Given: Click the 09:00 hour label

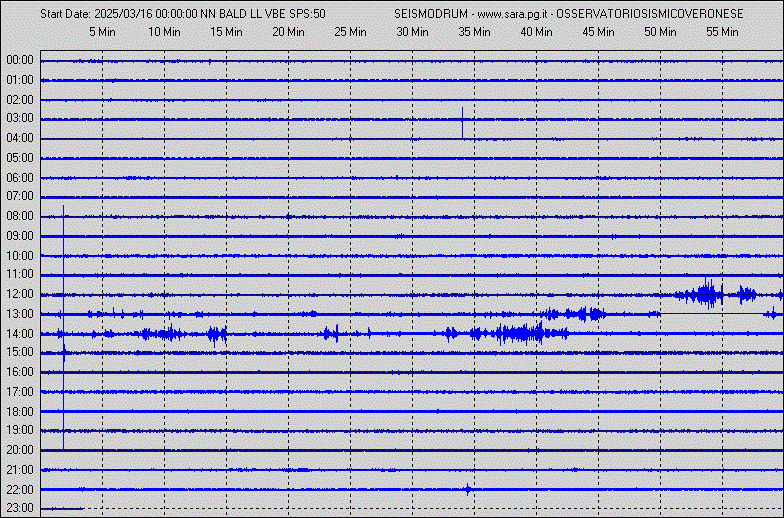Looking at the screenshot, I should pyautogui.click(x=20, y=236).
